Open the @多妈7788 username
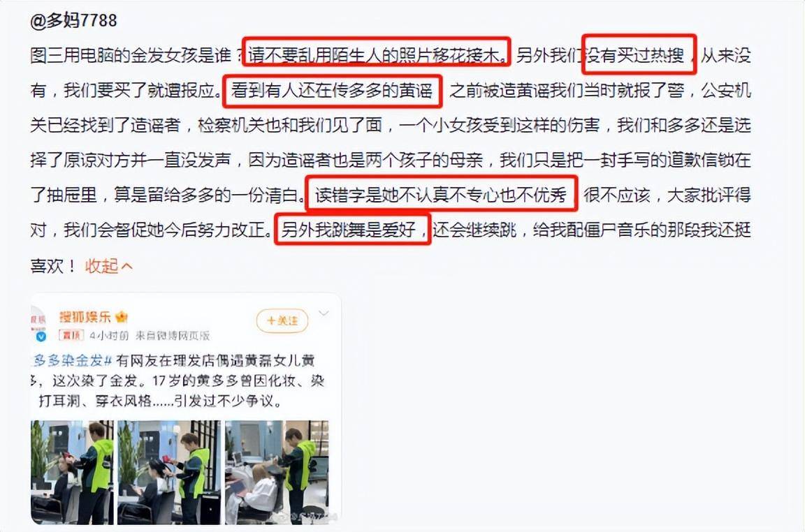Screen dimensions: 805x532 pyautogui.click(x=74, y=20)
